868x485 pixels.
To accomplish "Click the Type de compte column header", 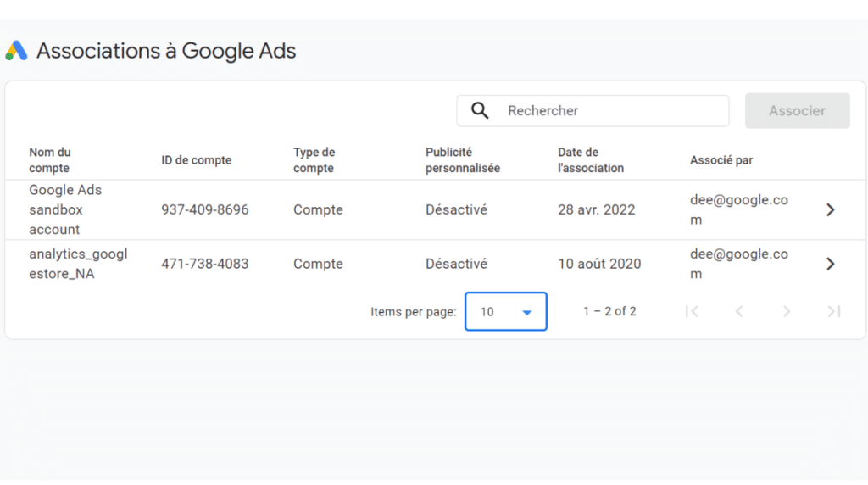I will (314, 160).
